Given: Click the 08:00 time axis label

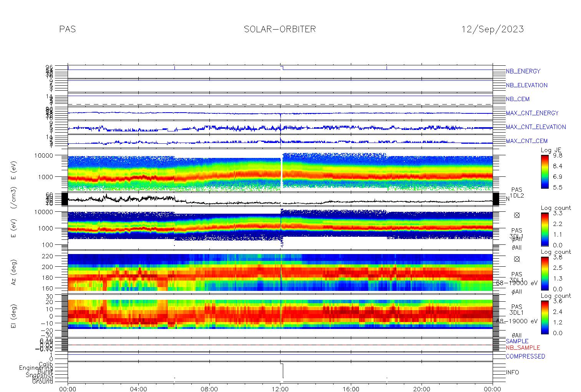Looking at the screenshot, I should click(209, 389).
